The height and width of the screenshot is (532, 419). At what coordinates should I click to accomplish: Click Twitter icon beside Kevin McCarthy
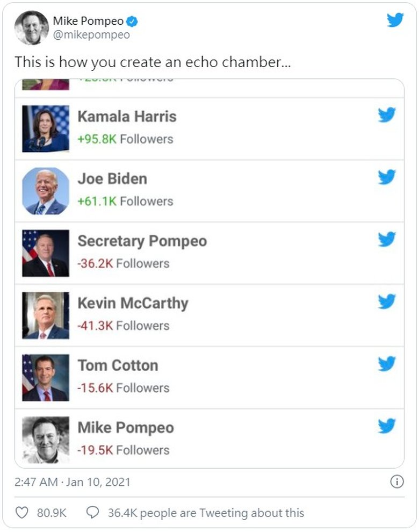pyautogui.click(x=387, y=302)
